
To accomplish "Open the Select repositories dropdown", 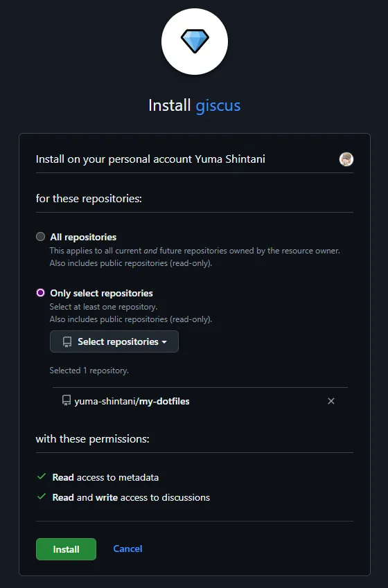I will pos(114,341).
